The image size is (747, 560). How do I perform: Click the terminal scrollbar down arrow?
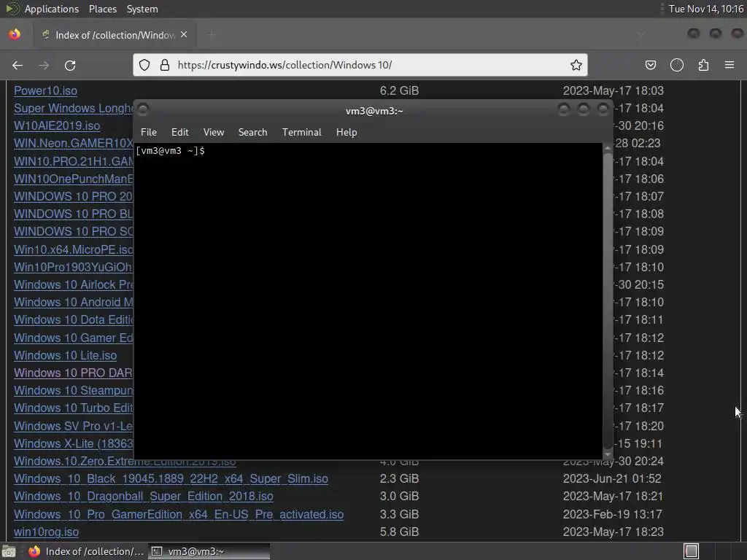608,454
